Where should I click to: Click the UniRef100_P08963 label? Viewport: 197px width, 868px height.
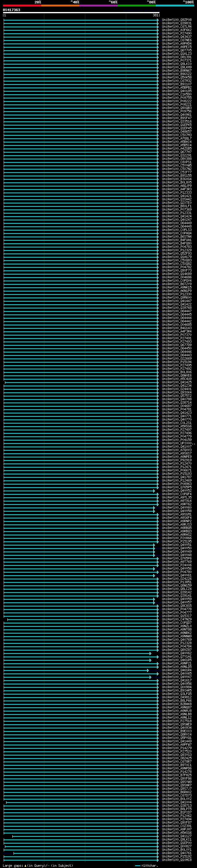point(176,484)
